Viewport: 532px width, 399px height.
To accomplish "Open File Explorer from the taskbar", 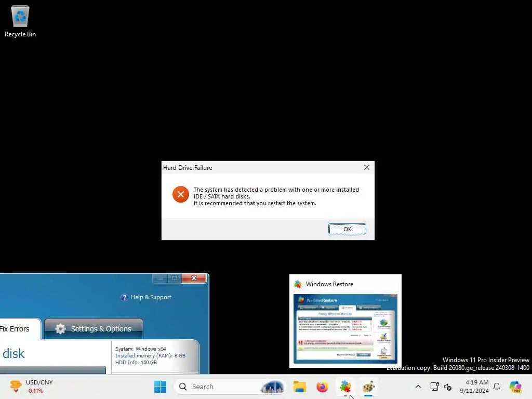I will (x=300, y=387).
